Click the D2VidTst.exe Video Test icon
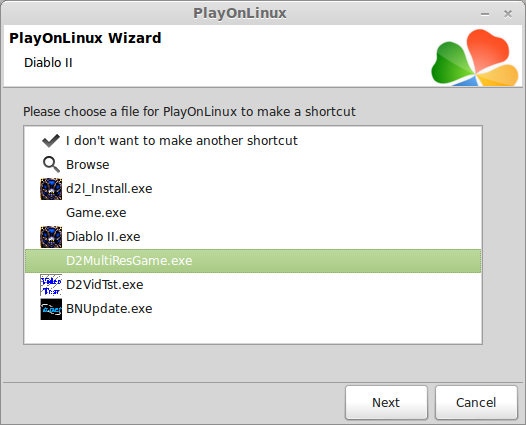Image resolution: width=526 pixels, height=425 pixels. tap(51, 285)
